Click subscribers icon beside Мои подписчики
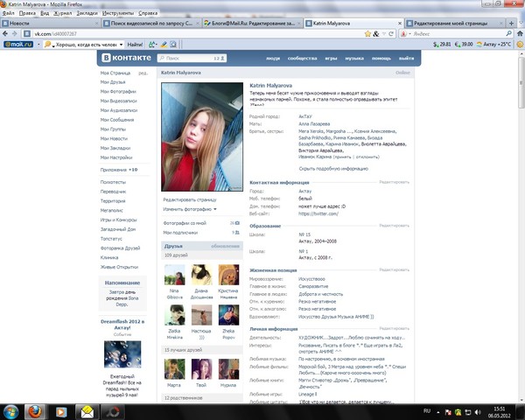 coord(237,233)
